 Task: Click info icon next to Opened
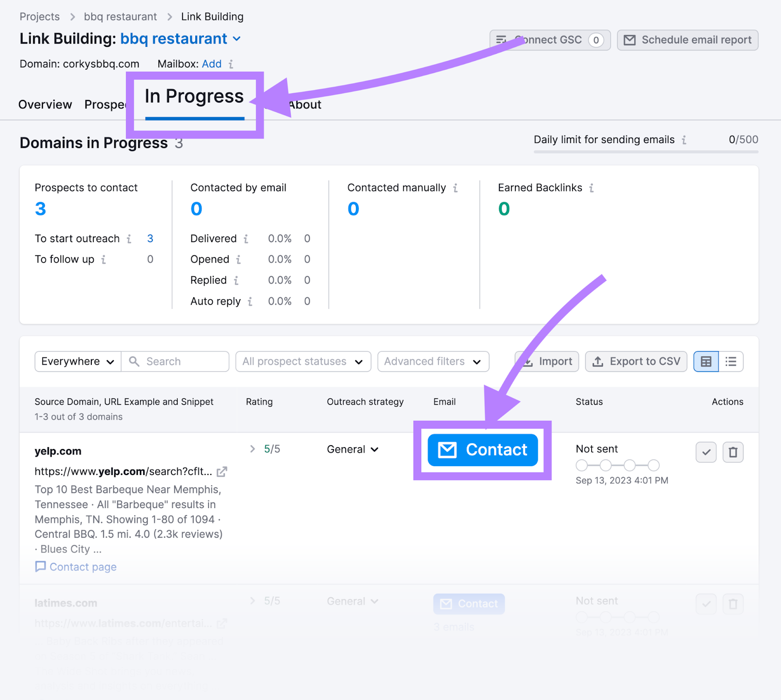pos(238,260)
